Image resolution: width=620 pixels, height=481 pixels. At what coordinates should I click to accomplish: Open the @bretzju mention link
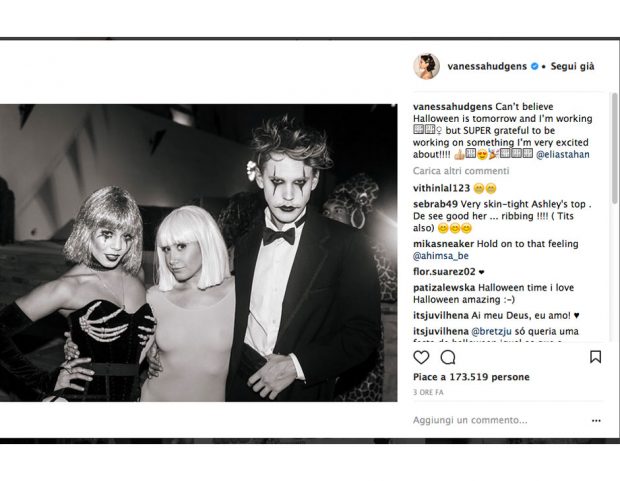pyautogui.click(x=491, y=331)
